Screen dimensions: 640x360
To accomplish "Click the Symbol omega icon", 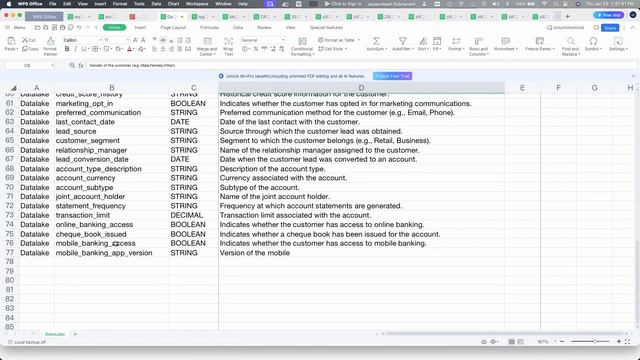I will 593,41.
